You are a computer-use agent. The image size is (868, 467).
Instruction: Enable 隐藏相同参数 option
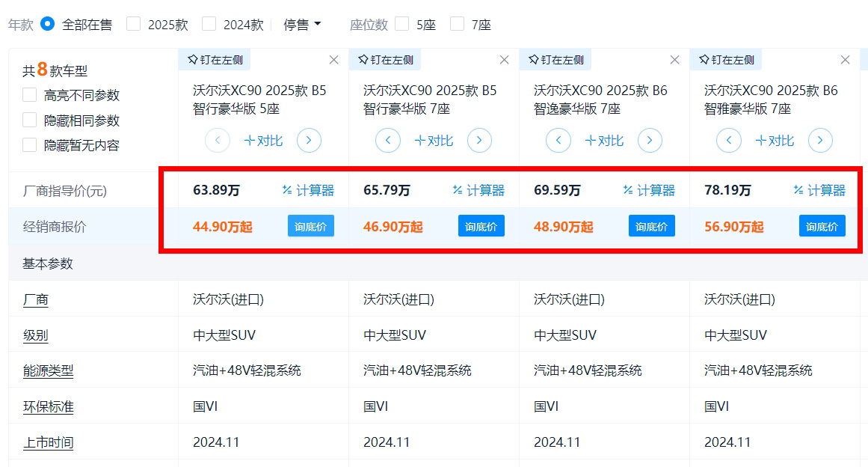[29, 120]
